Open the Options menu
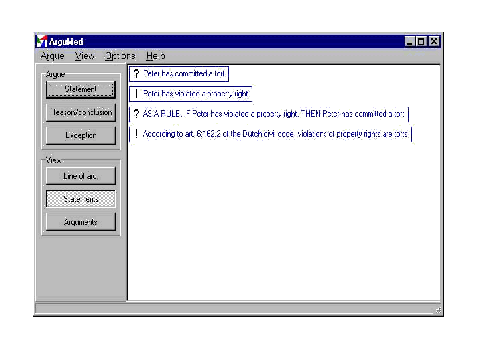The width and height of the screenshot is (480, 360). pos(120,56)
